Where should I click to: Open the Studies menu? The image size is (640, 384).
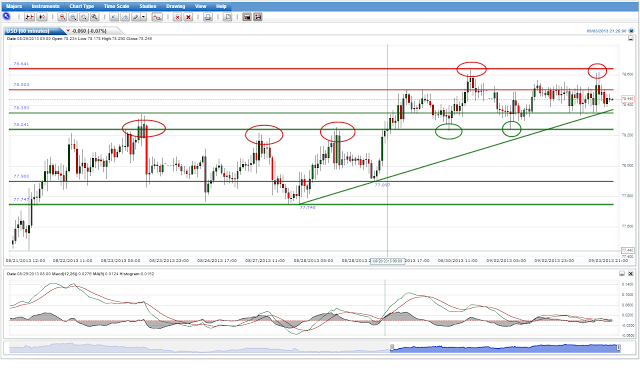(x=148, y=6)
